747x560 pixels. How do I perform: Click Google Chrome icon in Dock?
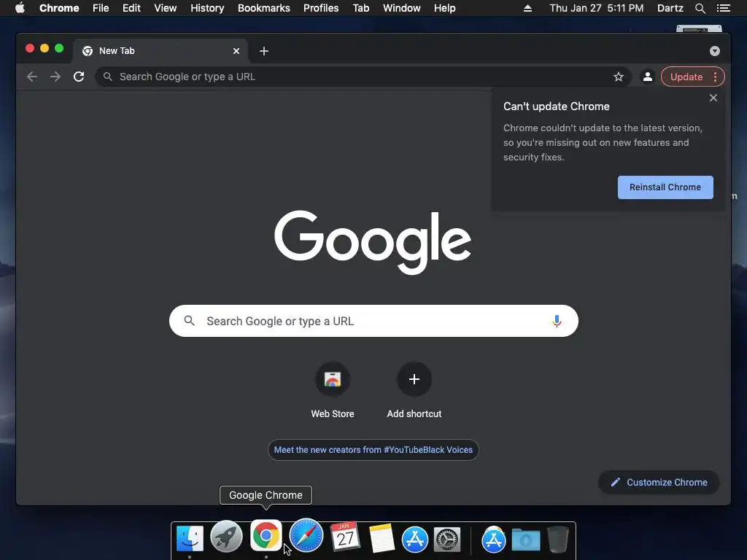coord(266,534)
